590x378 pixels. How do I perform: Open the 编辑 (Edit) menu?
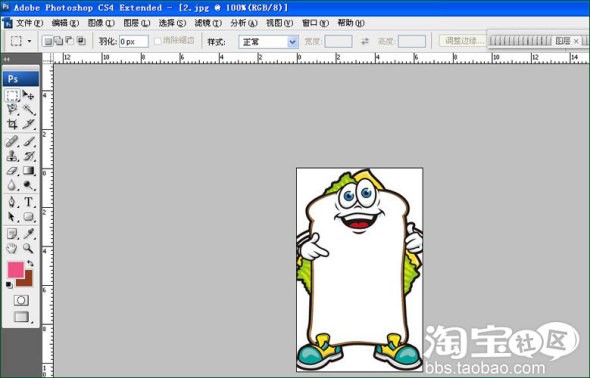pyautogui.click(x=65, y=23)
